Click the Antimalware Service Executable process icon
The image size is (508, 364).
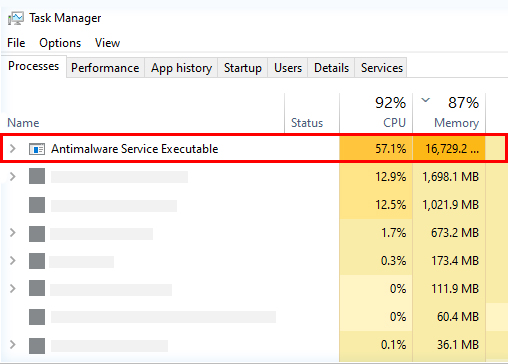pos(37,149)
